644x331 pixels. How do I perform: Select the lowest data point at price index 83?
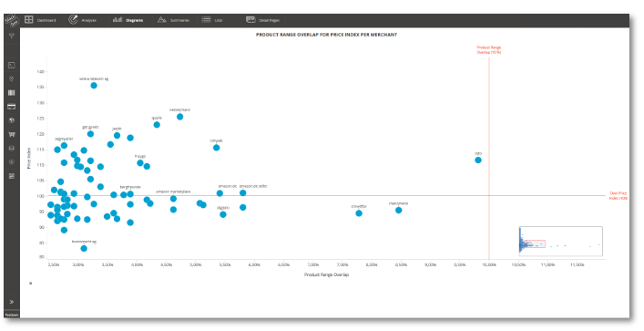tap(84, 248)
